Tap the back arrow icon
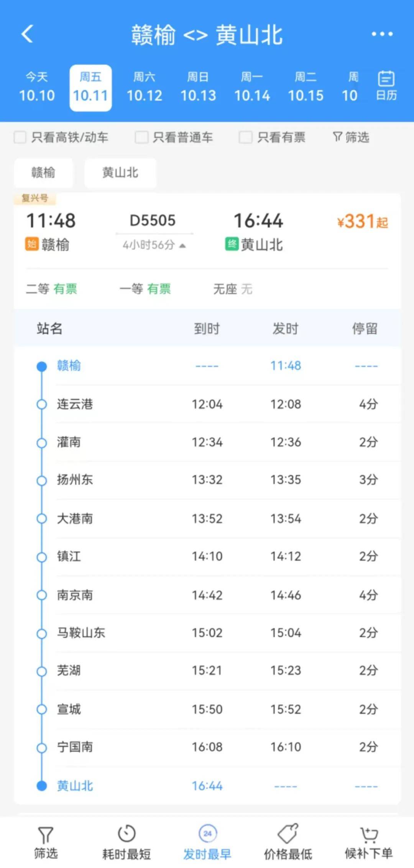The width and height of the screenshot is (414, 868). pyautogui.click(x=27, y=34)
